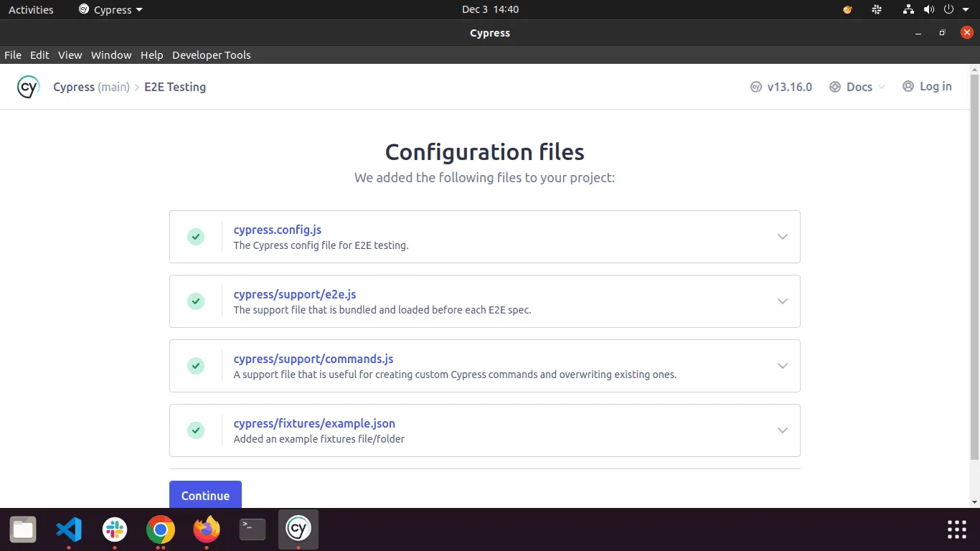Open the Terminal from the dock
This screenshot has width=980, height=551.
253,530
